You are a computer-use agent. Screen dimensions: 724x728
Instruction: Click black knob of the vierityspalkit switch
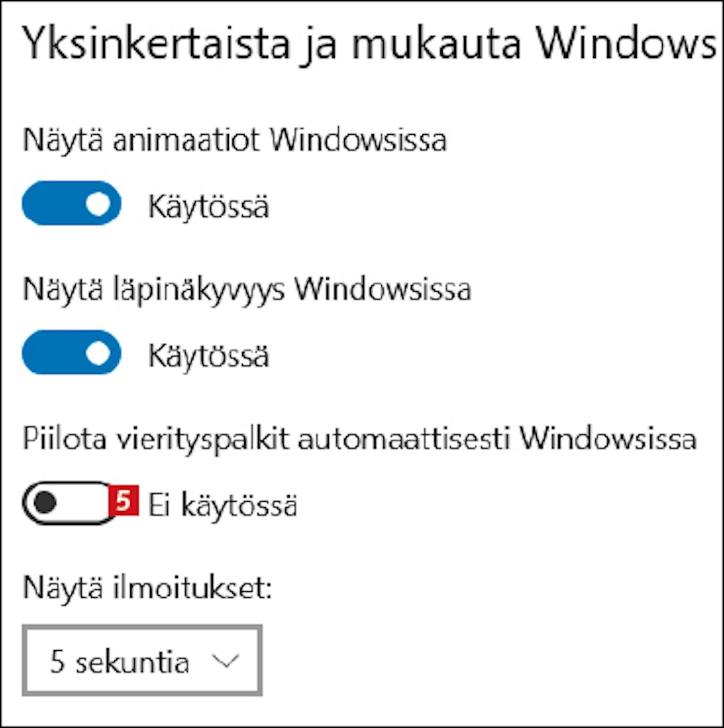[x=45, y=503]
